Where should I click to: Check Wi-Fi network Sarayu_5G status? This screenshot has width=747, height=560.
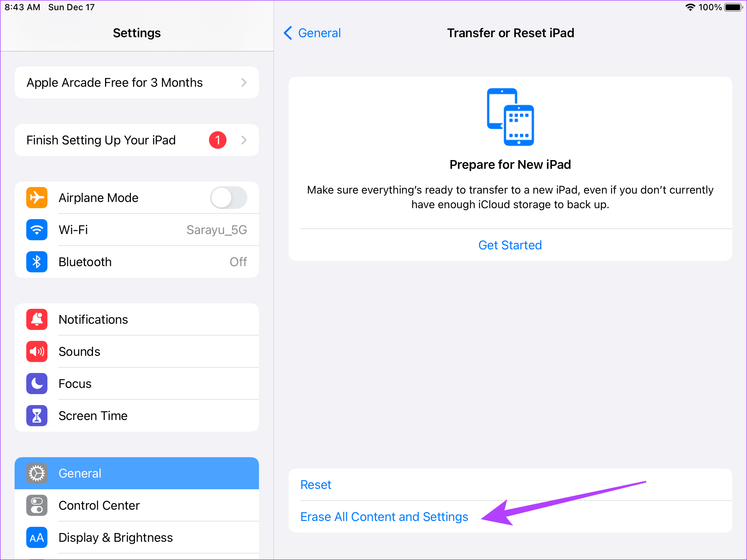coord(136,230)
